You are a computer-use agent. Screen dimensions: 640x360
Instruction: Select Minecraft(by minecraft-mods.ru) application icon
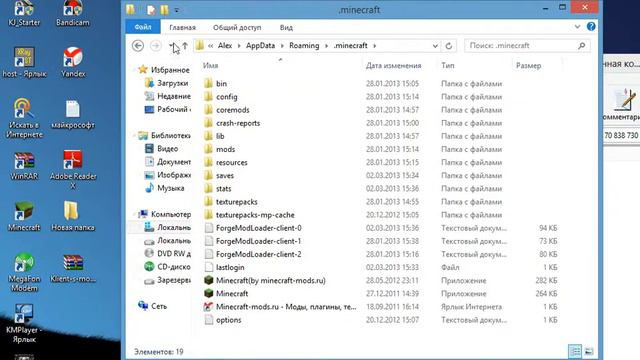tap(209, 280)
